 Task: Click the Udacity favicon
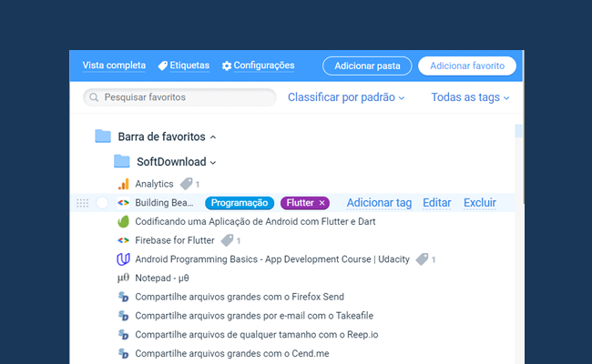[x=124, y=259]
